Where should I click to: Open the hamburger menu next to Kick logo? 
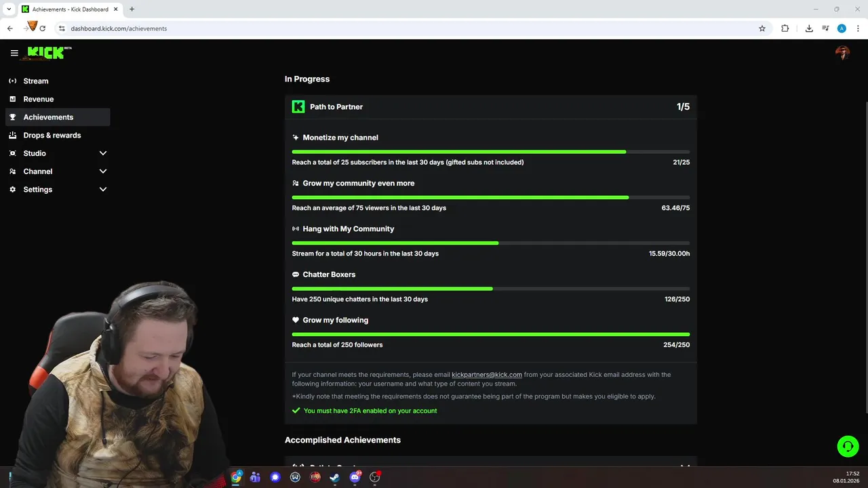tap(14, 53)
